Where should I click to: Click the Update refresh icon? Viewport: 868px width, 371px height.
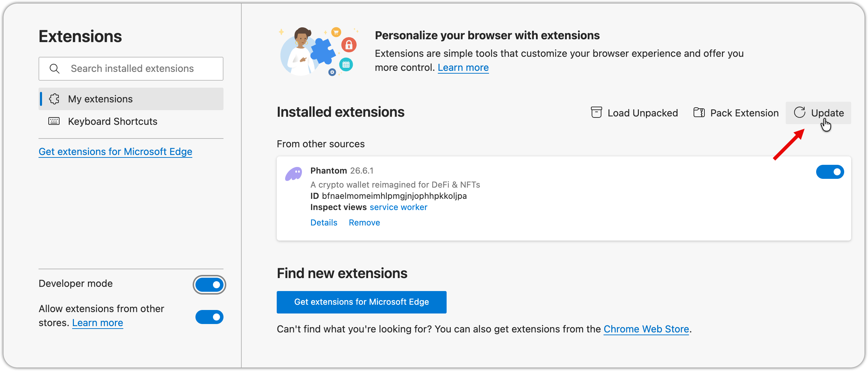point(799,113)
